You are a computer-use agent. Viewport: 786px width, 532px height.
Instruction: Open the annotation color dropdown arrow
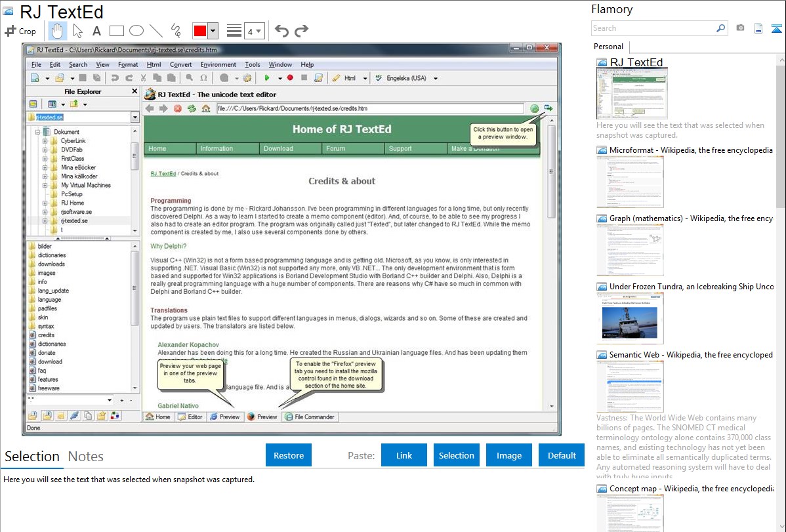213,31
